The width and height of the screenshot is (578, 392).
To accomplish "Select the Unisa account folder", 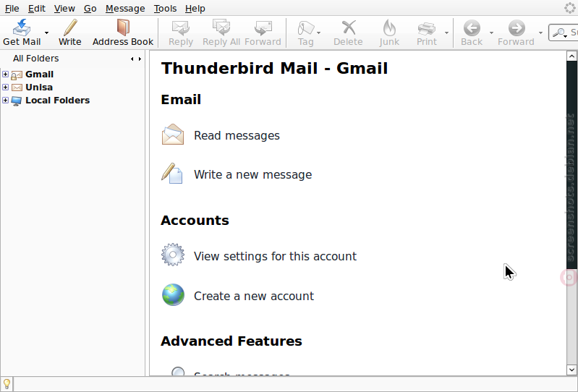I will coord(39,88).
